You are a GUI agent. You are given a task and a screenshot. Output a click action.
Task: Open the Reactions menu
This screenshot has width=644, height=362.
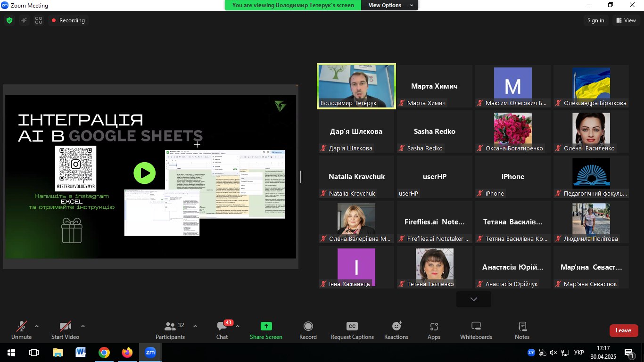click(x=396, y=330)
